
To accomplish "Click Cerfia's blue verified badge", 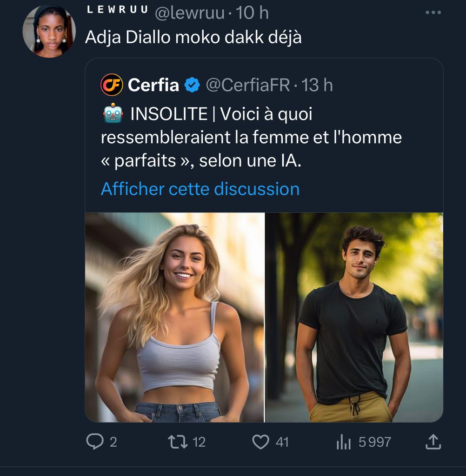I will coord(192,85).
